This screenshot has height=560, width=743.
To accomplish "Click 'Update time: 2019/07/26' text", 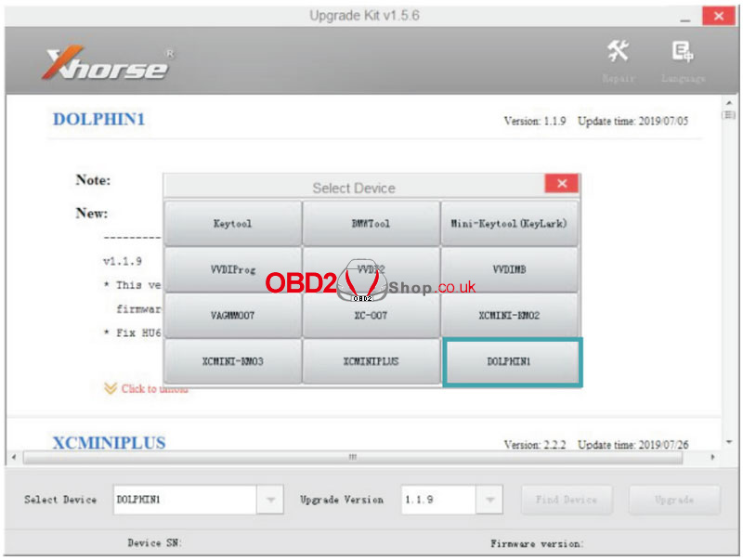I will coord(632,445).
